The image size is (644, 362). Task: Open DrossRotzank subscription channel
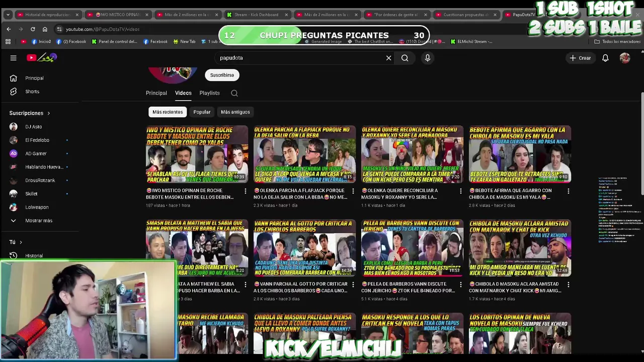[40, 180]
